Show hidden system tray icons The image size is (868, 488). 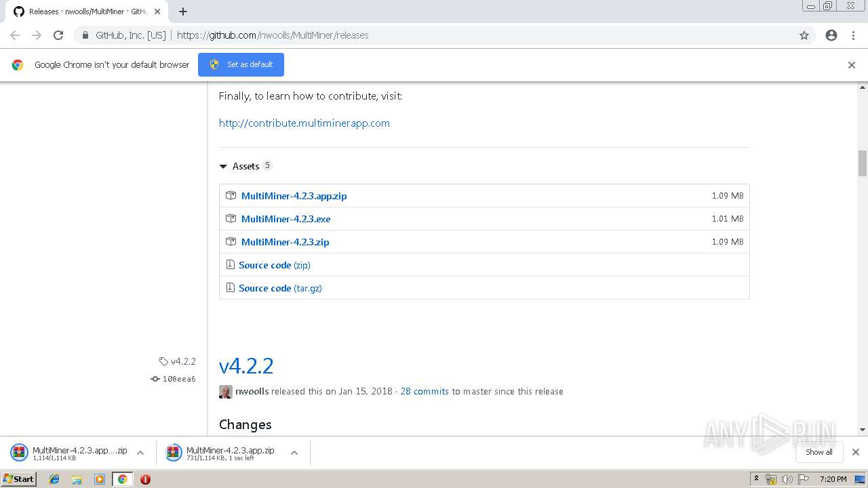[x=756, y=479]
